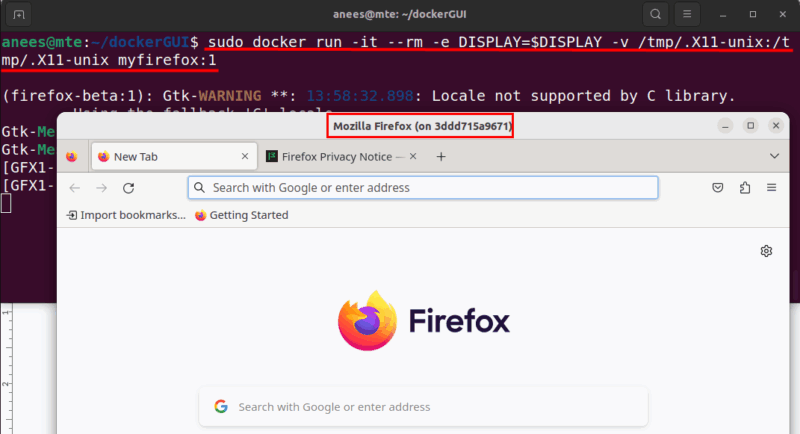Go forward one page in Firefox
Viewport: 800px width, 434px height.
[102, 188]
